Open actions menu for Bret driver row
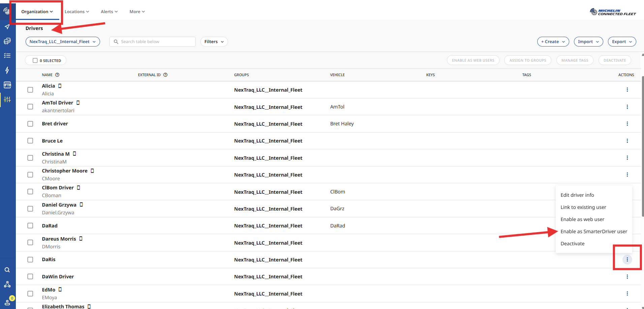This screenshot has height=309, width=644. tap(627, 124)
